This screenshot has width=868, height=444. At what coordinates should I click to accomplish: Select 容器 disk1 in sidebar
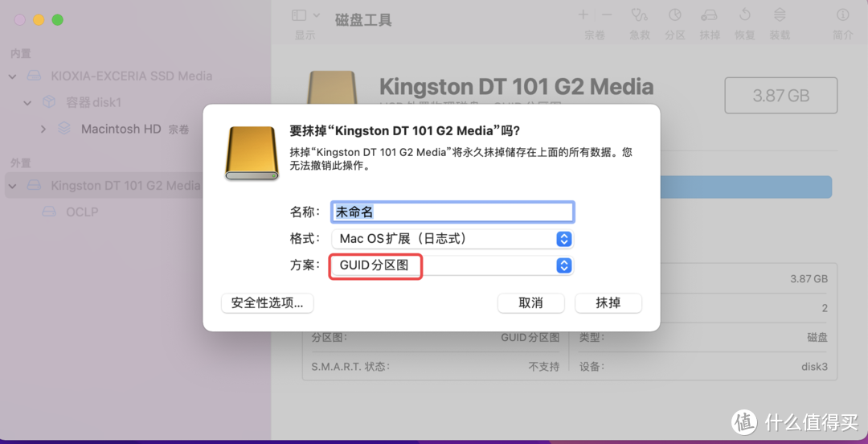[x=93, y=102]
